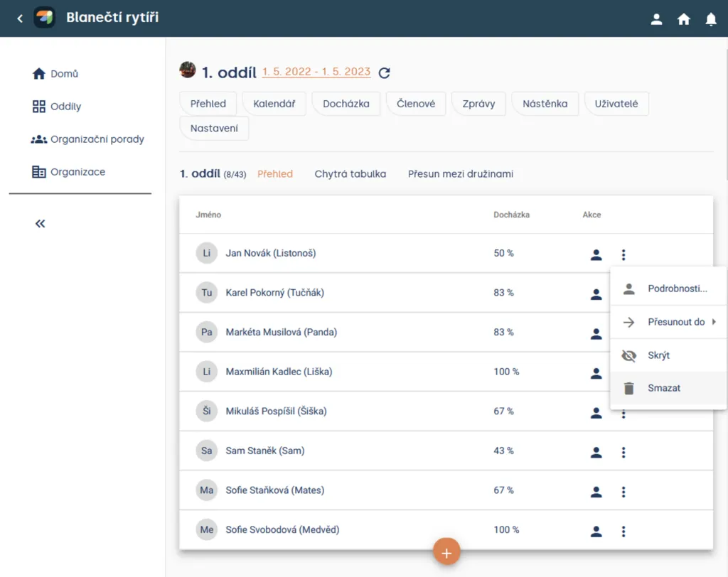Open three-dot menu for Sofie Svobodová
Viewport: 728px width, 577px height.
[x=623, y=531]
